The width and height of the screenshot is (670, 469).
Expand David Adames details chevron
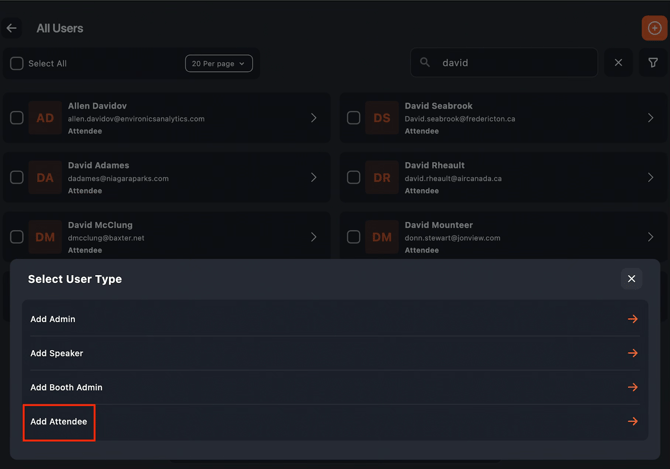[314, 178]
